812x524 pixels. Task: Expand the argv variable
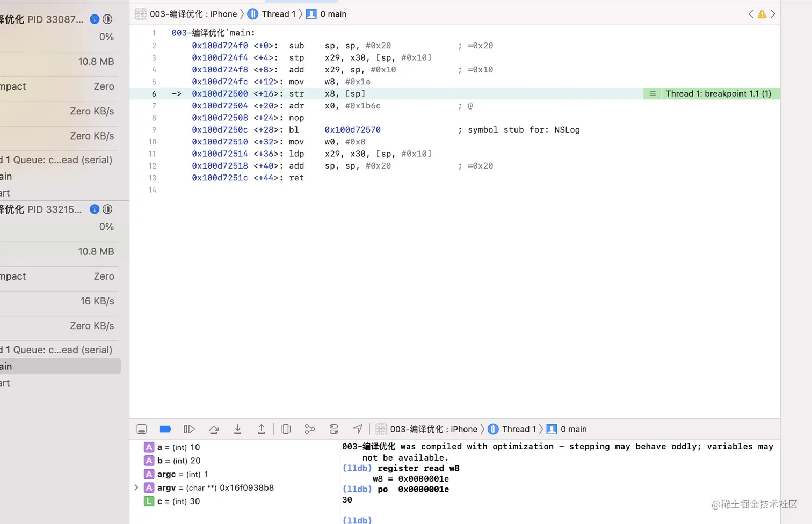pyautogui.click(x=136, y=487)
